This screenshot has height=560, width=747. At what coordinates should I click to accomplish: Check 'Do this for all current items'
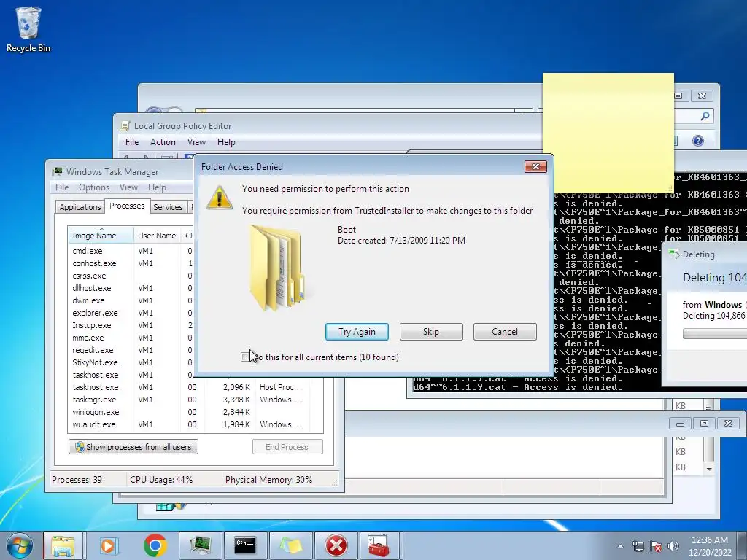coord(245,357)
